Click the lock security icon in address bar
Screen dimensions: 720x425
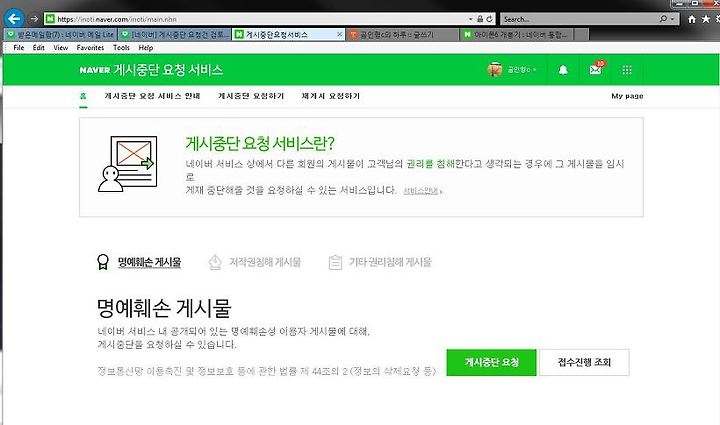pyautogui.click(x=480, y=19)
